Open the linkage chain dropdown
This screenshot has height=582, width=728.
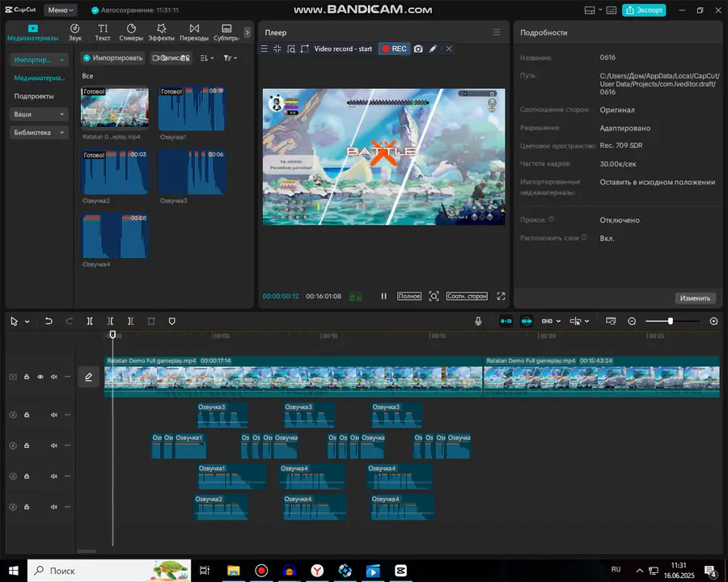pos(551,321)
